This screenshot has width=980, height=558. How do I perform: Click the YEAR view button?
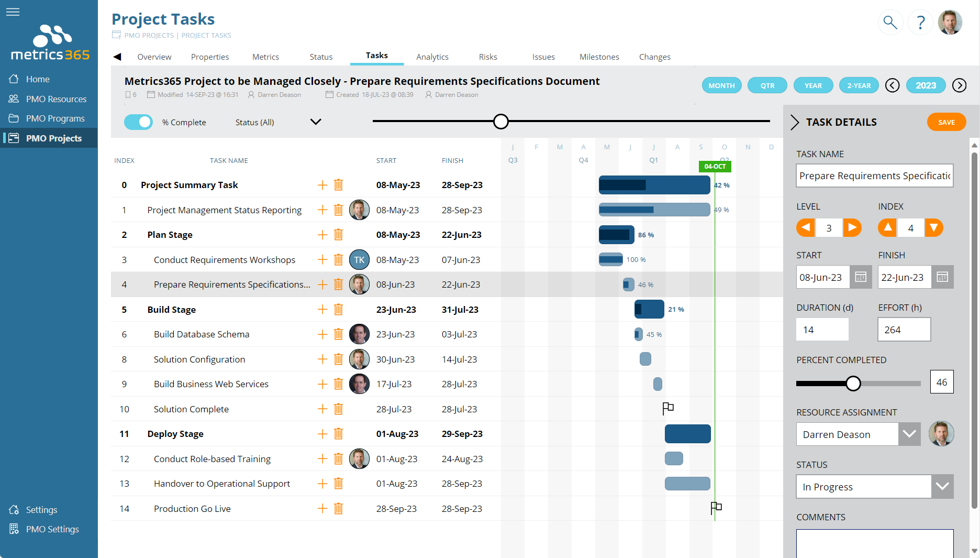(x=813, y=85)
